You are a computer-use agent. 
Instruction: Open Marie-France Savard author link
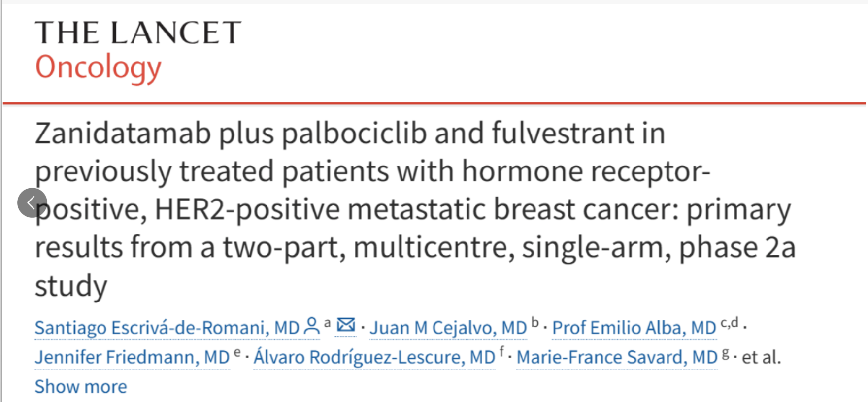(617, 357)
